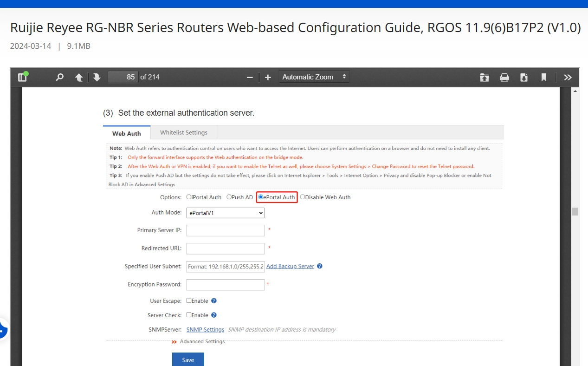Click the Primary Server IP field

point(226,230)
